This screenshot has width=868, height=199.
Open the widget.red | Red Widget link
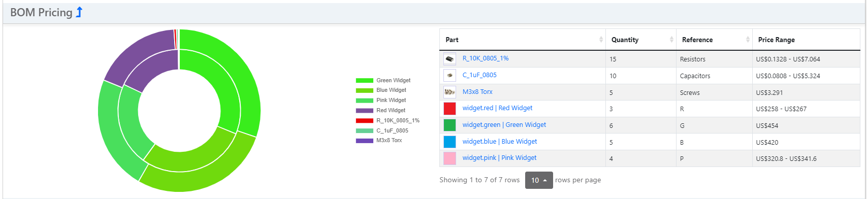coord(497,108)
